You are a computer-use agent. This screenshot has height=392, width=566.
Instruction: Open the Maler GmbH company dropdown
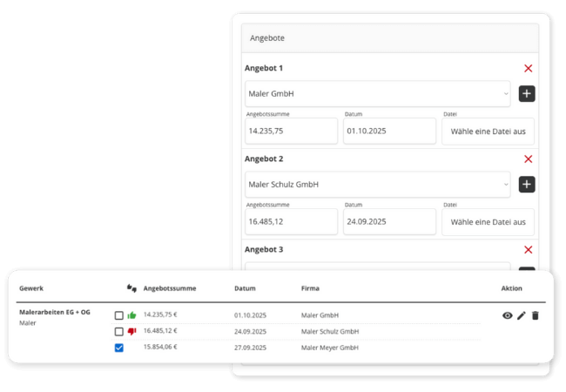click(377, 94)
